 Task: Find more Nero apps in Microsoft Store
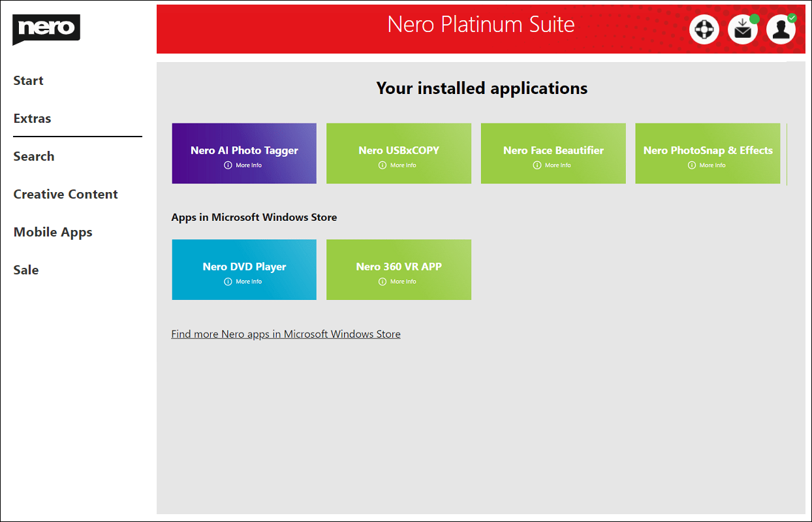point(286,334)
